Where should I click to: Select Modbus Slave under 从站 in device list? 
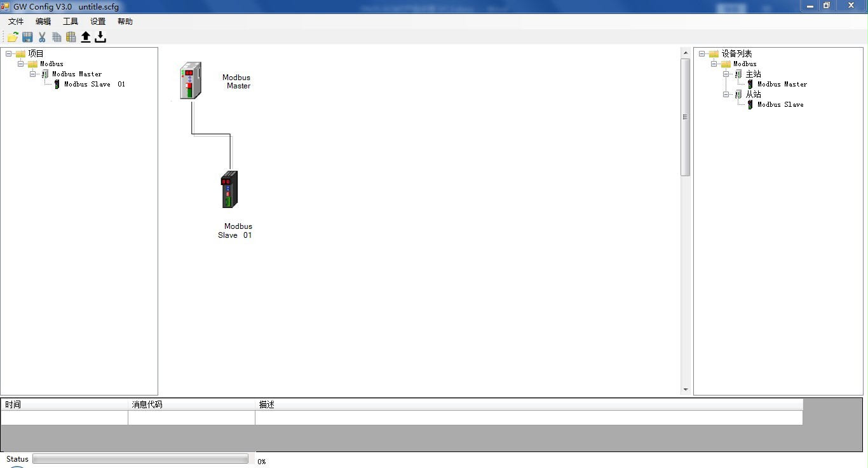click(x=780, y=105)
